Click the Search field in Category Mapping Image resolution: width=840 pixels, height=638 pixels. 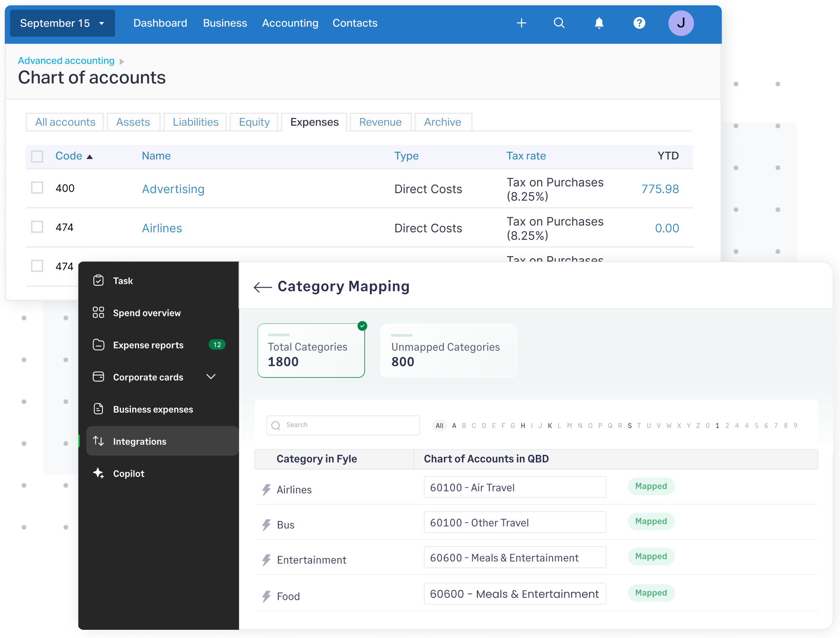343,425
